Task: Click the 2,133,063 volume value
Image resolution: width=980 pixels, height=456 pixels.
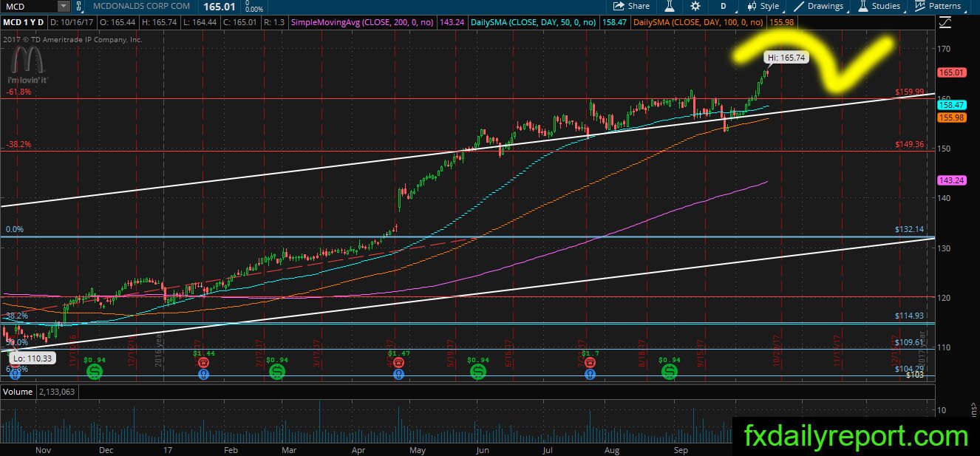Action: (56, 392)
